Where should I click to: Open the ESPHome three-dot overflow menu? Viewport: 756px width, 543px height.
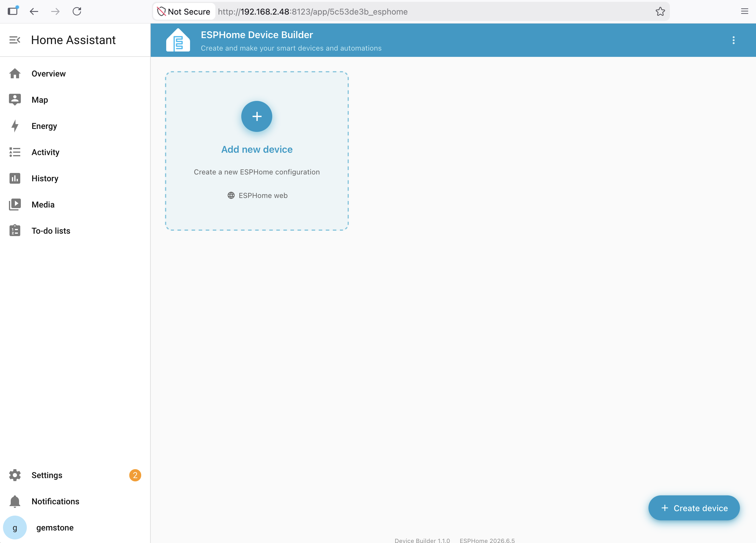point(733,40)
